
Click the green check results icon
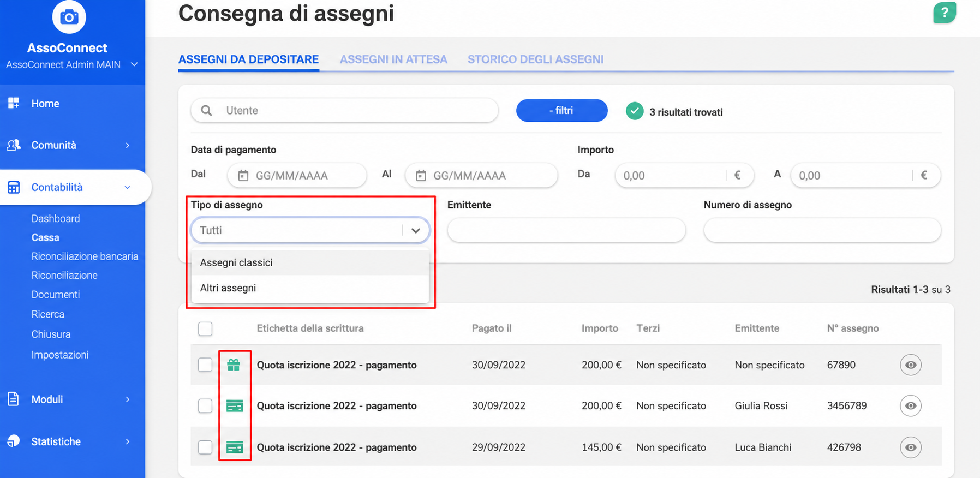(635, 111)
